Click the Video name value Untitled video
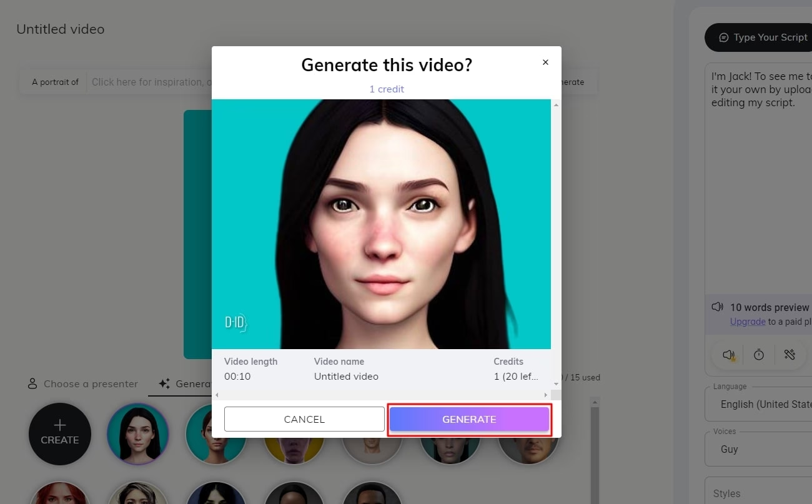This screenshot has width=812, height=504. point(346,377)
